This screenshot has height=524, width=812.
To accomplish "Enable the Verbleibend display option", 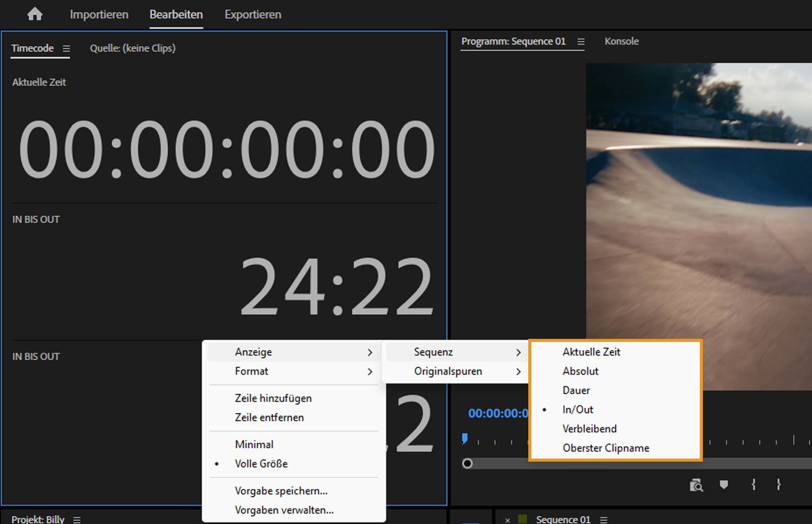I will (589, 429).
